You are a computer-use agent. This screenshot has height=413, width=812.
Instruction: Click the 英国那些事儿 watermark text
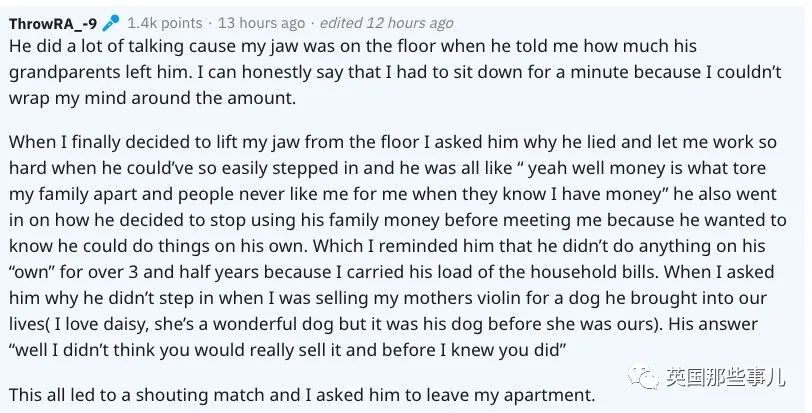(725, 377)
